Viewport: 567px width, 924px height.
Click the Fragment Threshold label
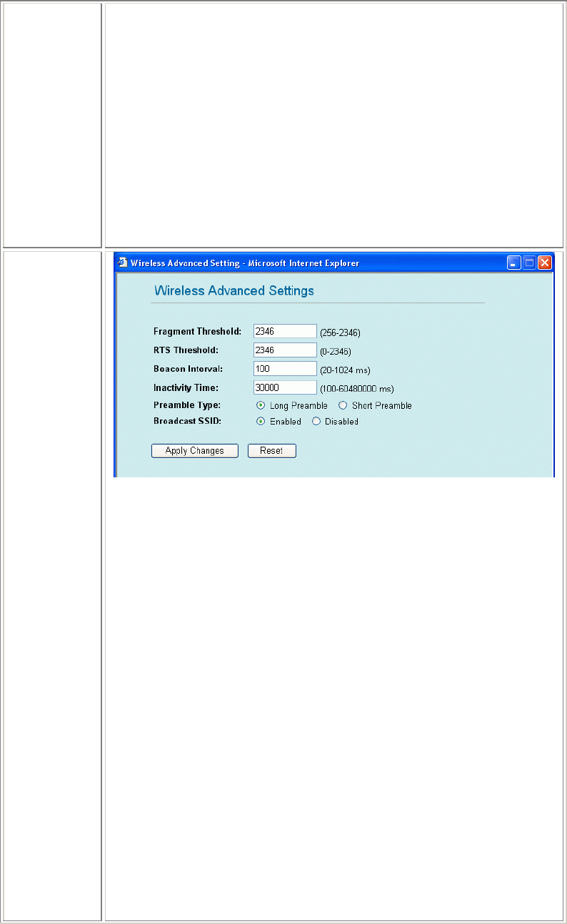click(198, 331)
